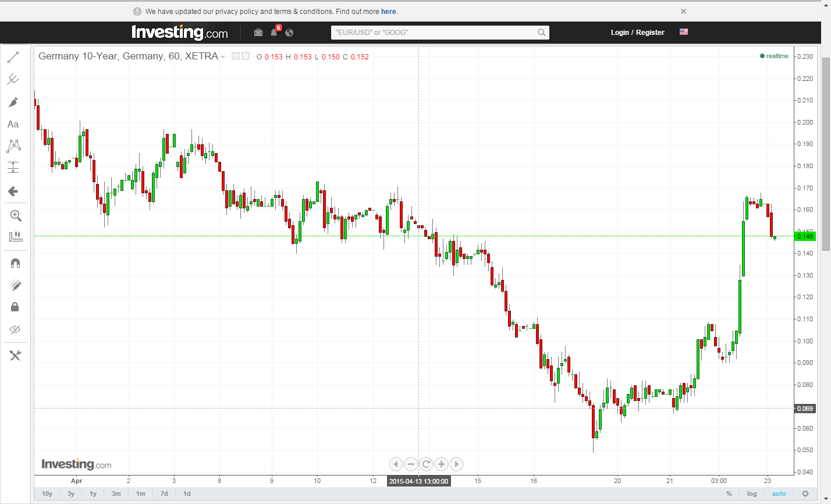831x504 pixels.
Task: Click the Login link
Action: tap(620, 33)
